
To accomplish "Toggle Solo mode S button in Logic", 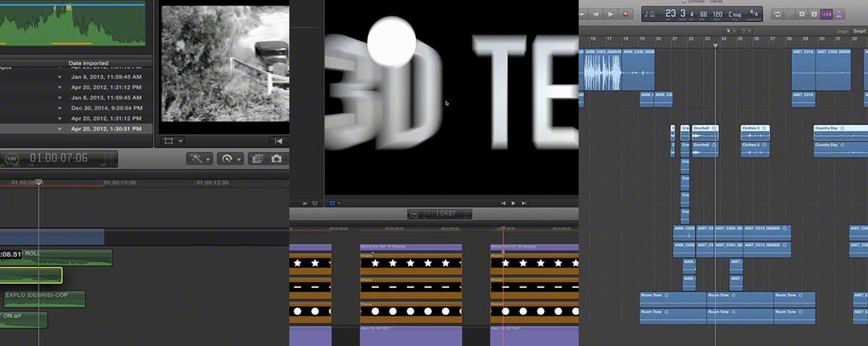I will tap(813, 14).
